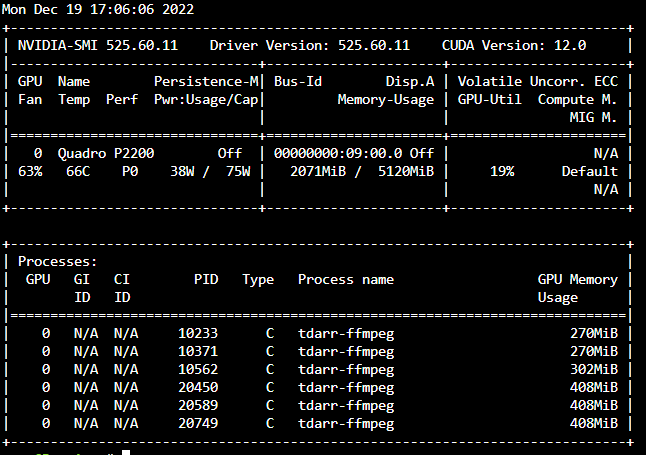Click the 66C temperature reading

[78, 171]
